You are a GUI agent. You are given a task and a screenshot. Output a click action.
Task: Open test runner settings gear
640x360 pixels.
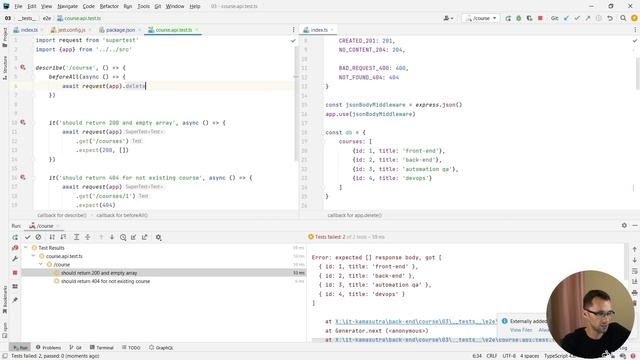158,237
